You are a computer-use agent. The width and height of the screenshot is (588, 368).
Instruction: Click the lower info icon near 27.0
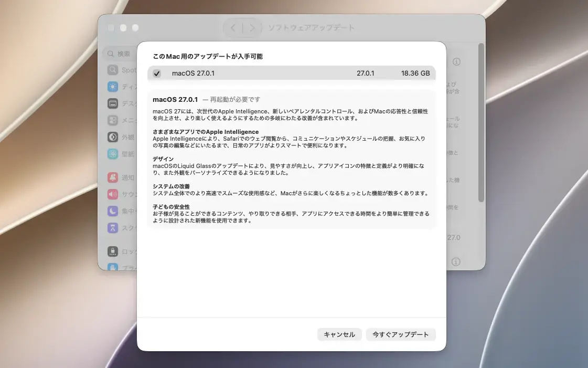point(456,262)
